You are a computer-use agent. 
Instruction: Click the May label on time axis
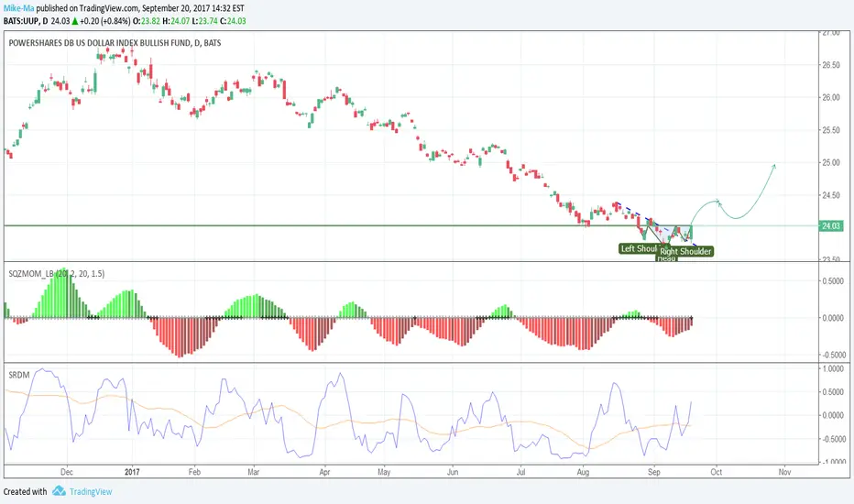[384, 472]
